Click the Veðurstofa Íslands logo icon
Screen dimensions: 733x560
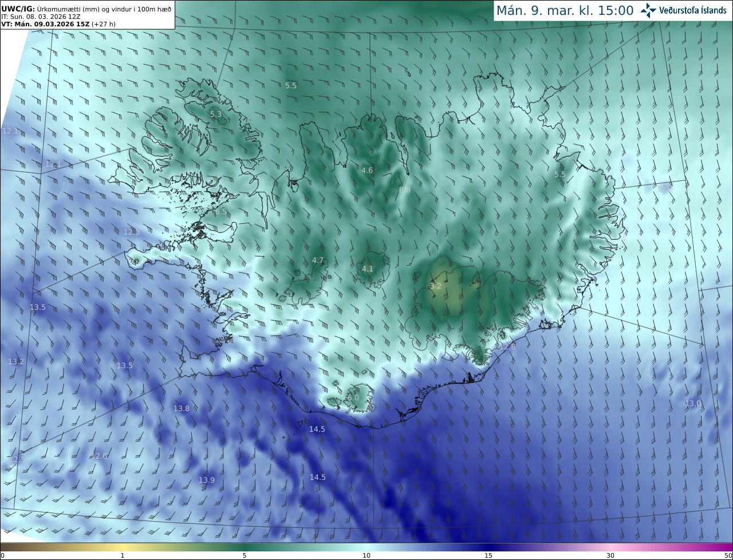click(x=648, y=10)
